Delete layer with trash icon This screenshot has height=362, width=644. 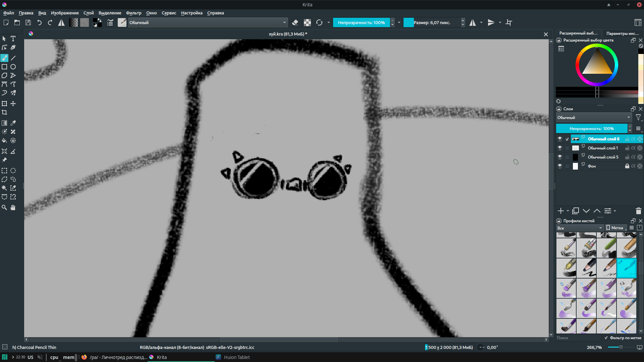pos(638,211)
